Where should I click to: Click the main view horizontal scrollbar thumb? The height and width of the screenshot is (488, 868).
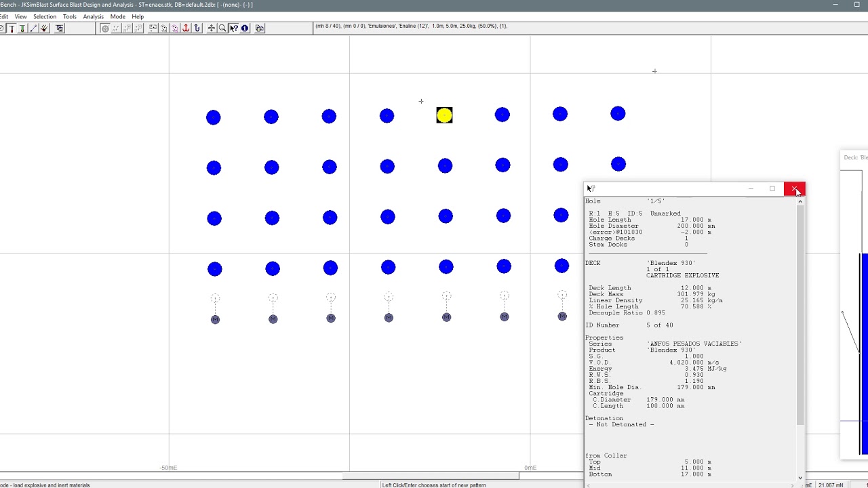tap(431, 475)
